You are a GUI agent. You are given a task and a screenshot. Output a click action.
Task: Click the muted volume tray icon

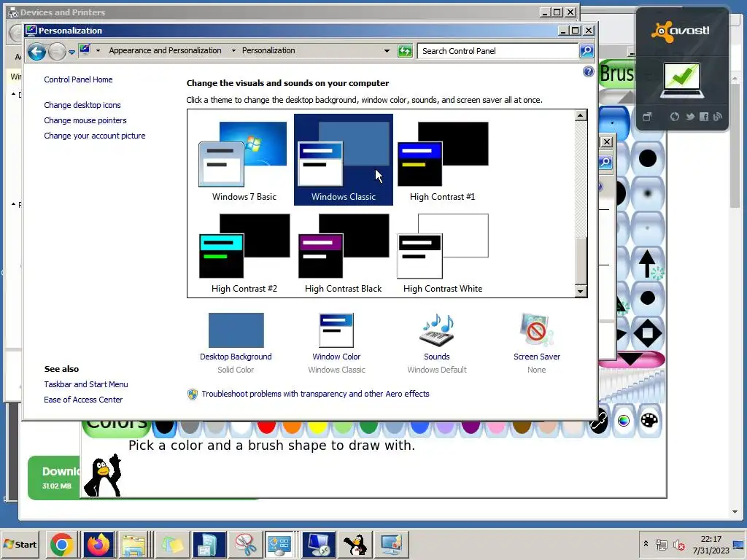tap(678, 544)
